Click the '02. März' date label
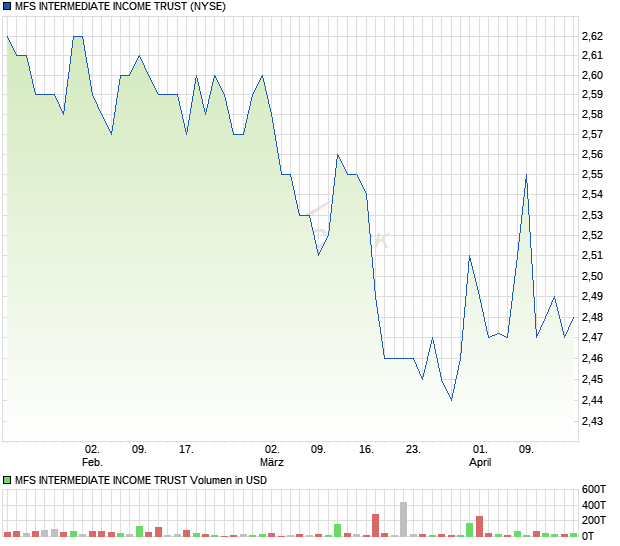 (272, 455)
